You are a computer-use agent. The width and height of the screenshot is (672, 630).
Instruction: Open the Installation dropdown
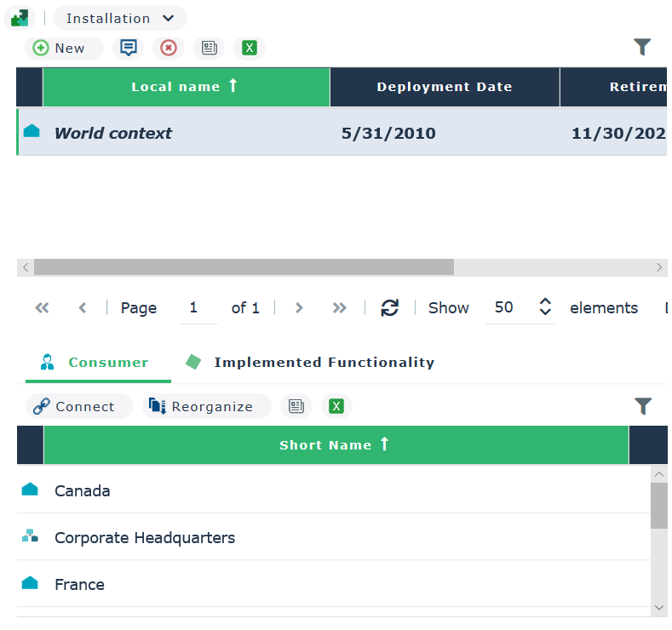pos(120,18)
